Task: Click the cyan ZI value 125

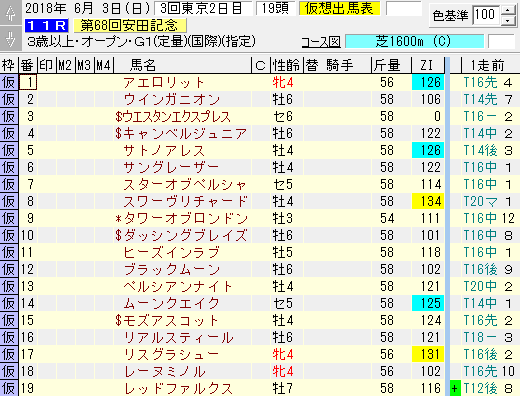Action: tap(428, 303)
